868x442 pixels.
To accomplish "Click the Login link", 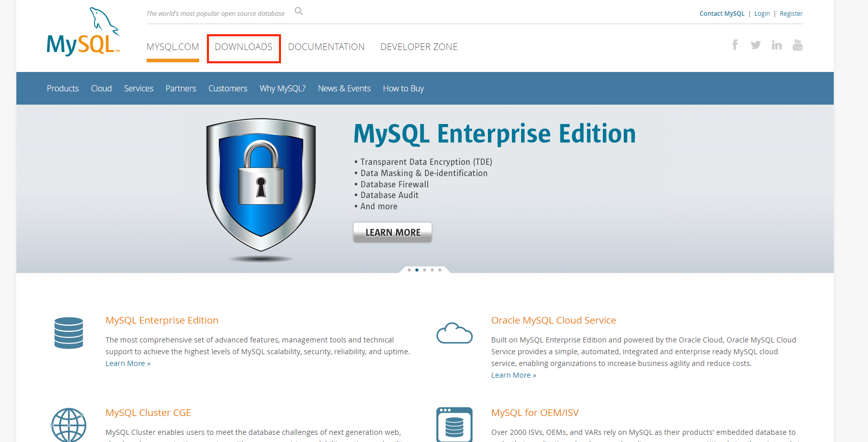I will pyautogui.click(x=762, y=14).
